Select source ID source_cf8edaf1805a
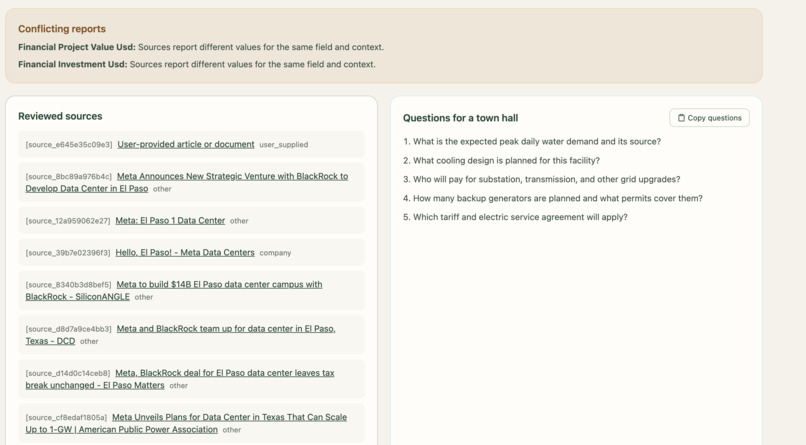This screenshot has width=806, height=445. point(66,417)
